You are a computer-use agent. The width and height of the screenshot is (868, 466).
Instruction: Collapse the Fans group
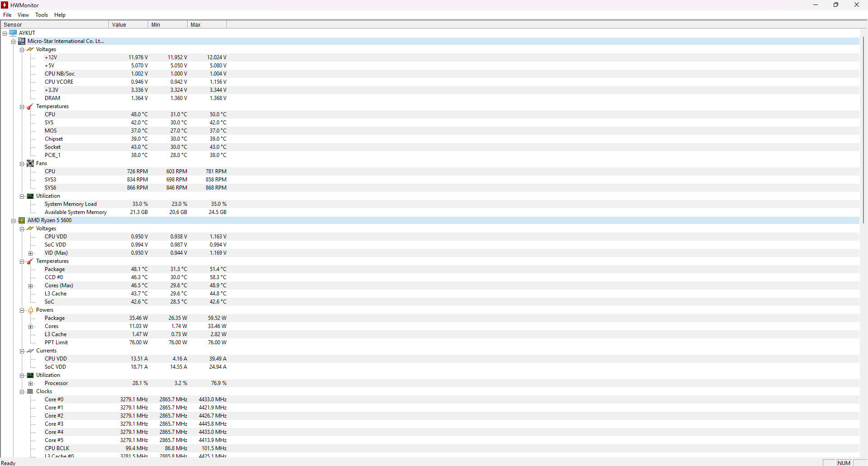point(22,164)
